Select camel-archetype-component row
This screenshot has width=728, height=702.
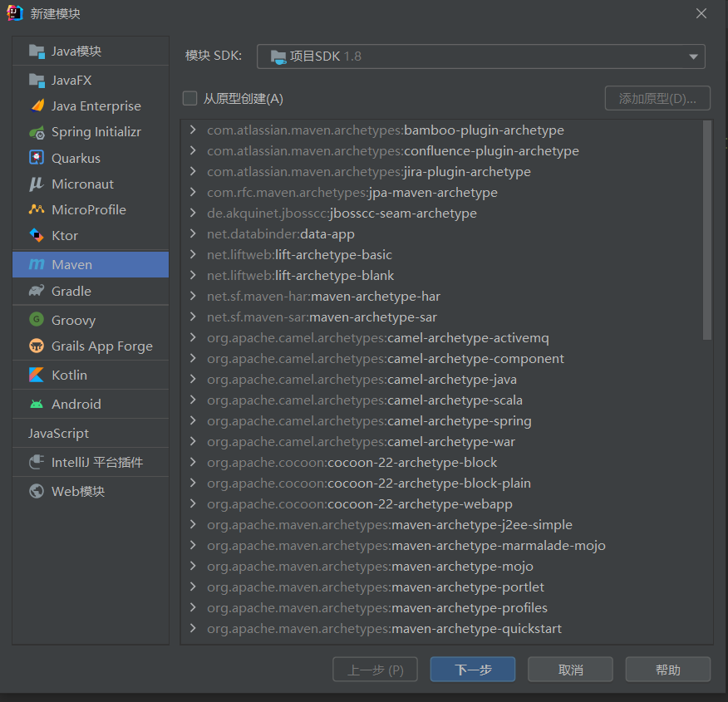442,358
